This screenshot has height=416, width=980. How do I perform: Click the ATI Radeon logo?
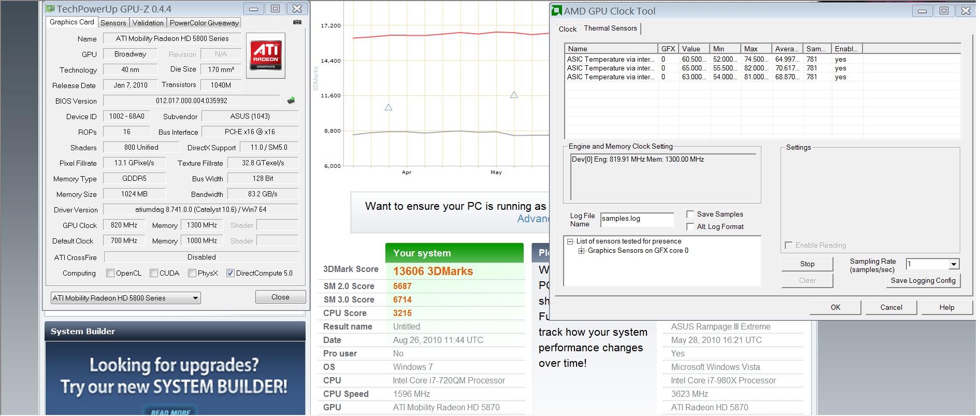pyautogui.click(x=266, y=55)
